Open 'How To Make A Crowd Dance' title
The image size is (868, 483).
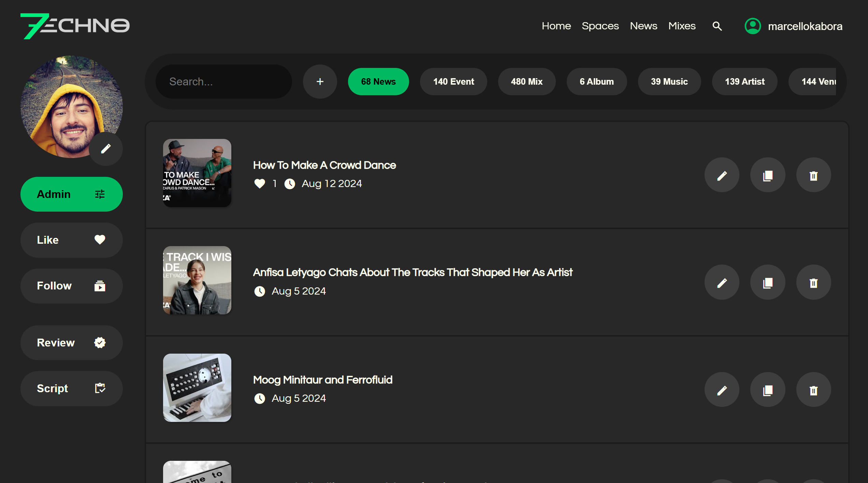[324, 165]
